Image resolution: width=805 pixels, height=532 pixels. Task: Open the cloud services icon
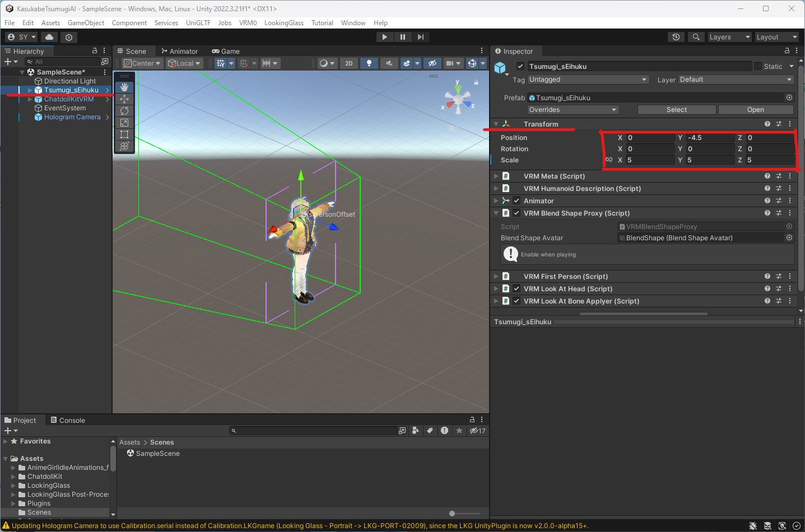(x=49, y=37)
